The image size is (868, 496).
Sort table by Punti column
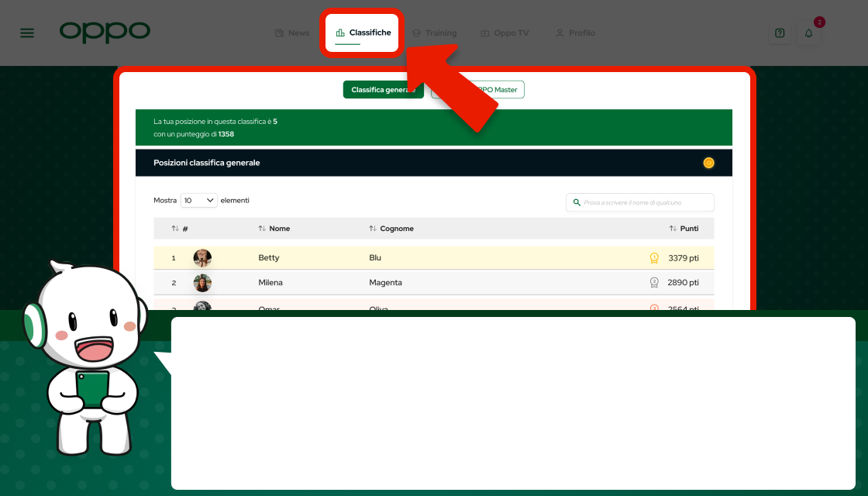pyautogui.click(x=684, y=229)
